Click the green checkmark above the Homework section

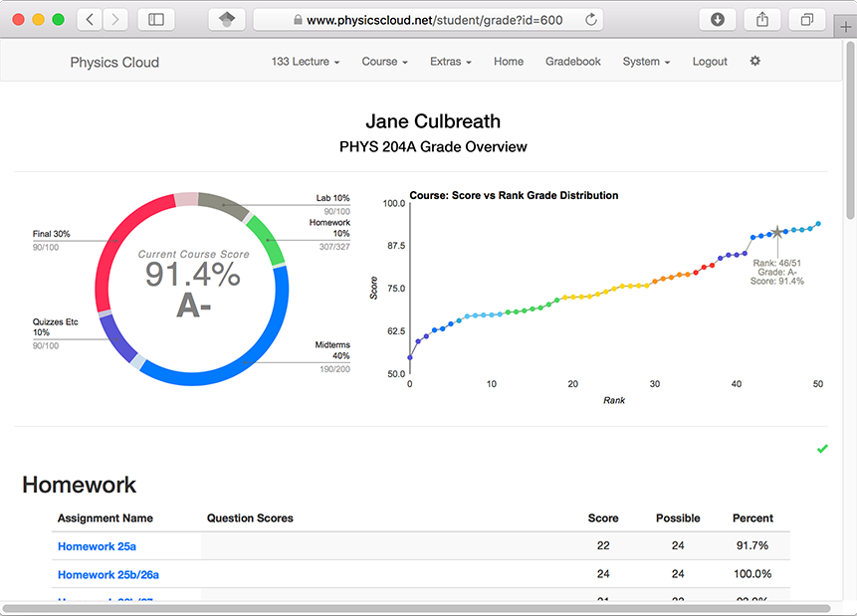click(x=821, y=449)
